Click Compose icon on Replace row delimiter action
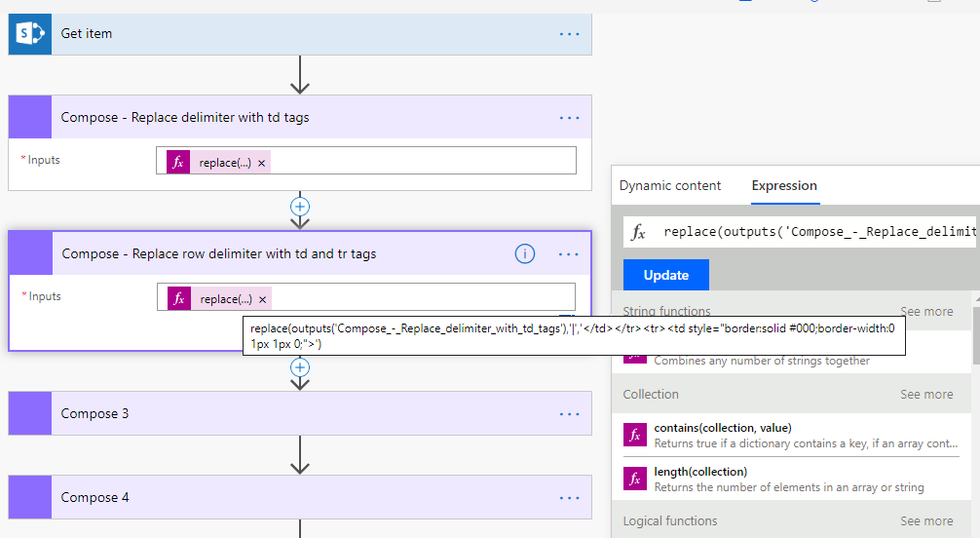This screenshot has width=980, height=538. (30, 253)
